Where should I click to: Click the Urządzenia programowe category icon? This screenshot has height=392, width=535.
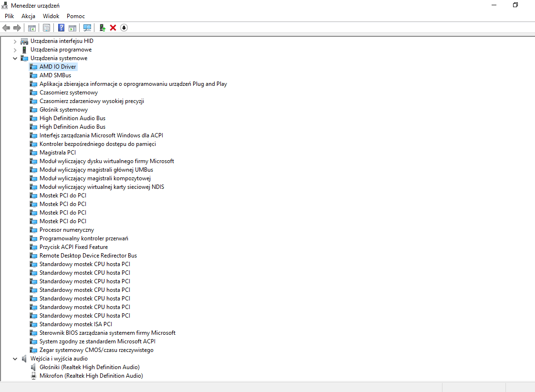pyautogui.click(x=24, y=50)
